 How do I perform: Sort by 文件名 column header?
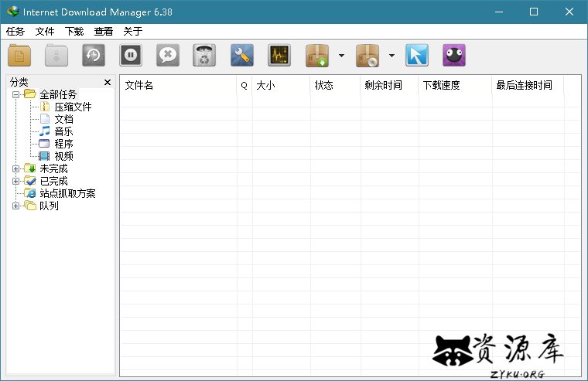pyautogui.click(x=178, y=86)
